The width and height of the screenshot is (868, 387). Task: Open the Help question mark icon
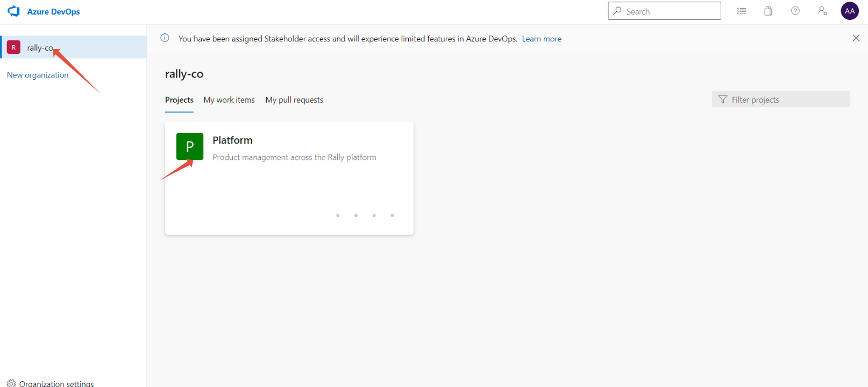[795, 11]
